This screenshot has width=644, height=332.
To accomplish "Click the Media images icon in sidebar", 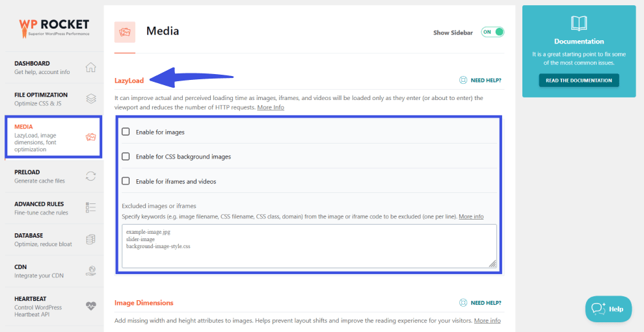I will (91, 138).
